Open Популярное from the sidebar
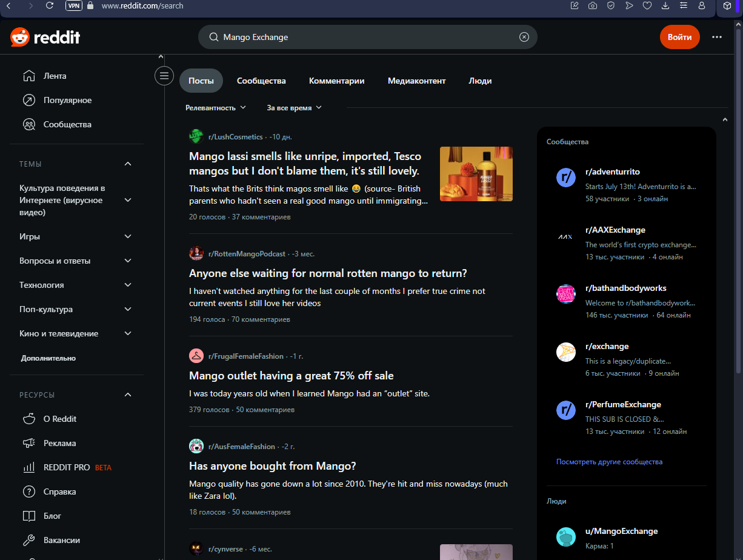 [67, 100]
